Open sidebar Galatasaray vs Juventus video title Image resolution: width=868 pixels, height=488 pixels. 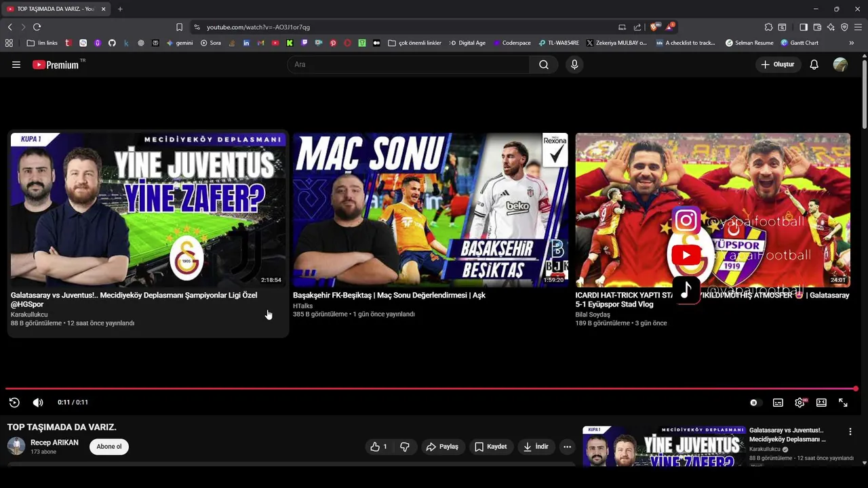[x=787, y=434]
